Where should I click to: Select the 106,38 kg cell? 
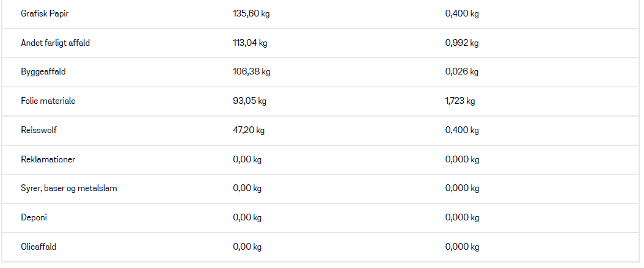[x=251, y=72]
